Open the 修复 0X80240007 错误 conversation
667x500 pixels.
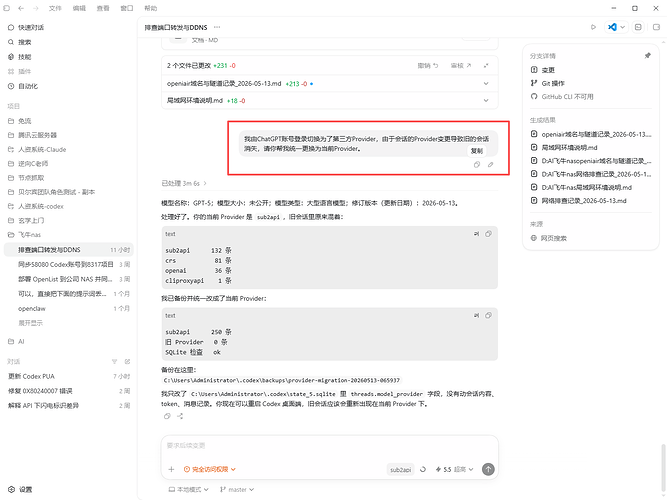(x=68, y=391)
